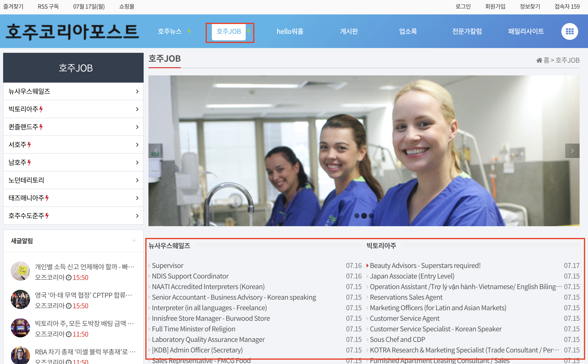The height and width of the screenshot is (364, 588).
Task: Open the 호주뉴스 navigation menu
Action: coord(170,31)
